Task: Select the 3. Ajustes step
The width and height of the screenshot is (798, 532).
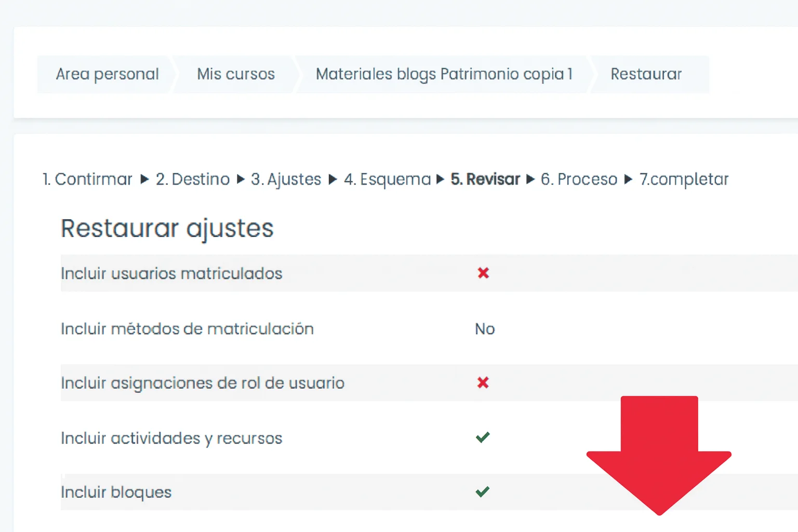Action: [286, 179]
